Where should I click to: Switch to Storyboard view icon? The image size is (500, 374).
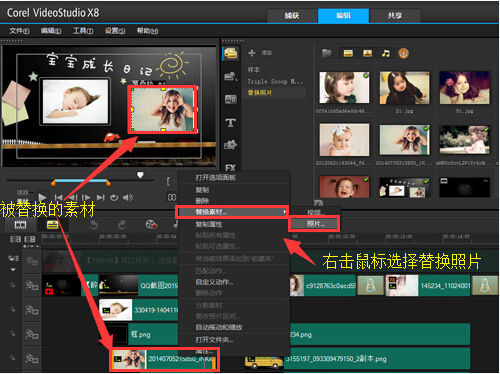click(20, 225)
